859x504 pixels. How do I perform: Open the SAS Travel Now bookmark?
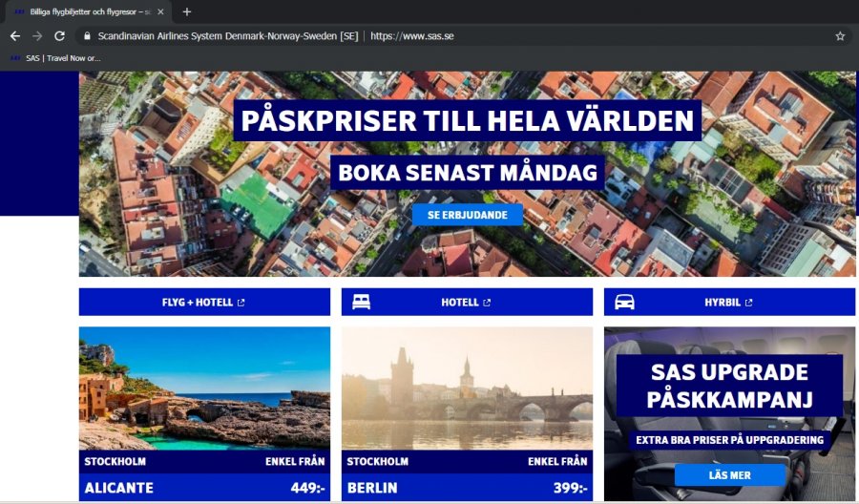[x=56, y=58]
